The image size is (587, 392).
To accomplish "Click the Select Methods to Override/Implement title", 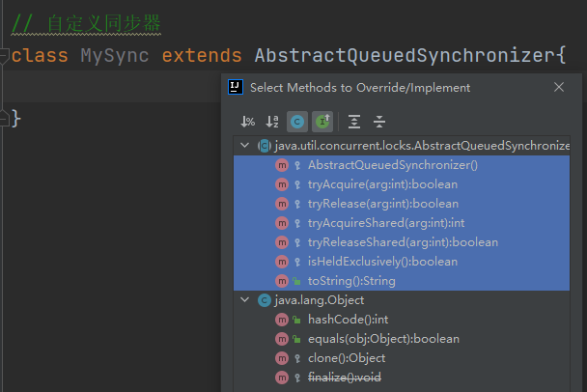I will [x=360, y=88].
